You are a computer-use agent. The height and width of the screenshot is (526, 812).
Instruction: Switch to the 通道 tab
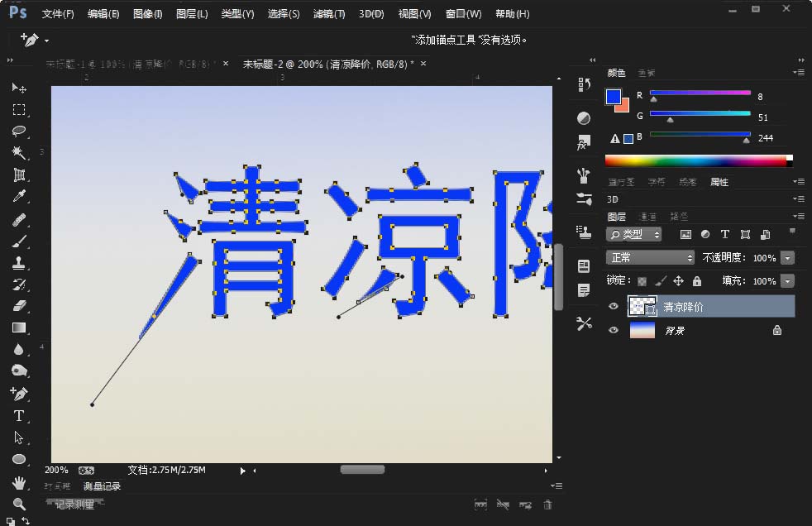pos(647,216)
